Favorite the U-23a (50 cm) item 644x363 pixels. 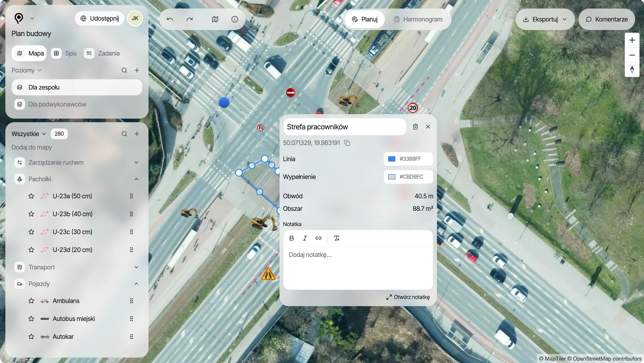pyautogui.click(x=31, y=196)
